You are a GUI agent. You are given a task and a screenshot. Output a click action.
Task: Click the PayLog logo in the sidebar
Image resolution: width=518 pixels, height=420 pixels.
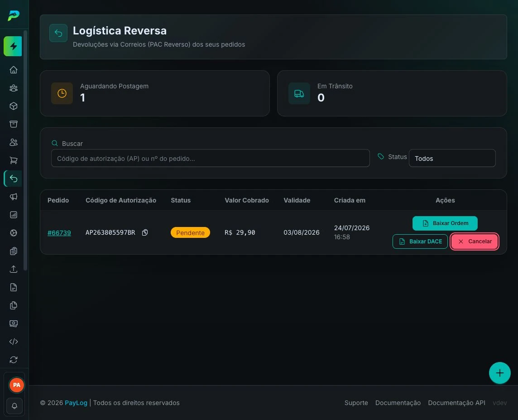pyautogui.click(x=14, y=15)
